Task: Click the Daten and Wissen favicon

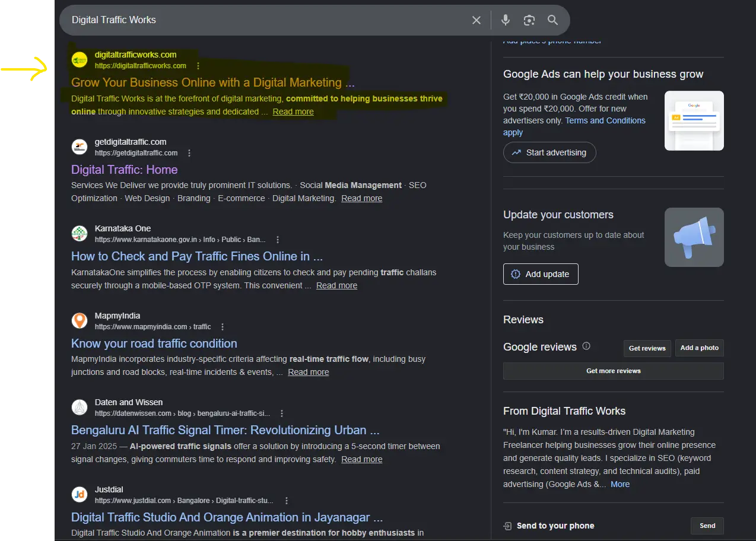Action: (80, 408)
